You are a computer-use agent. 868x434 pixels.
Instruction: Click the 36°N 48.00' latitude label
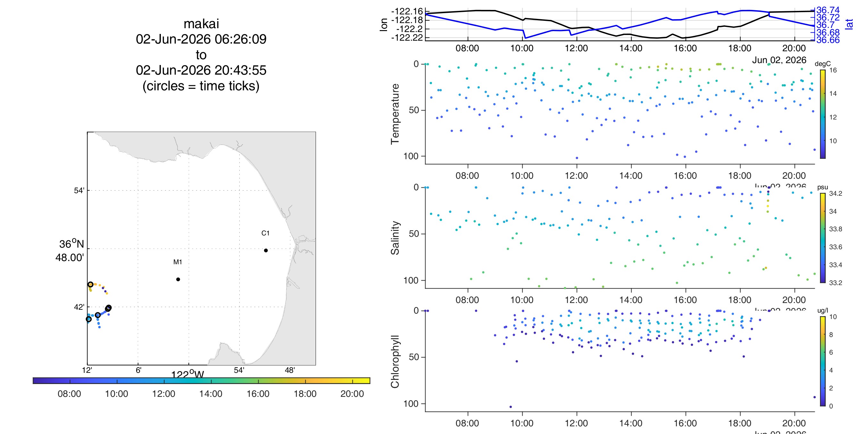(70, 251)
